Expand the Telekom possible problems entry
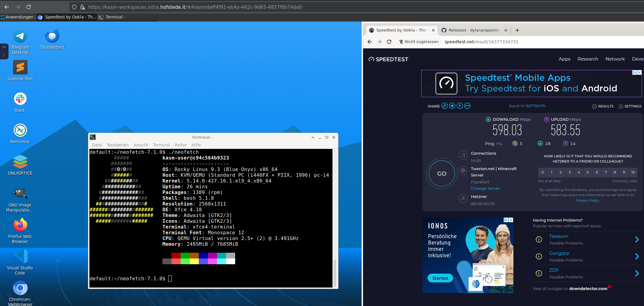The image size is (644, 306). [636, 239]
